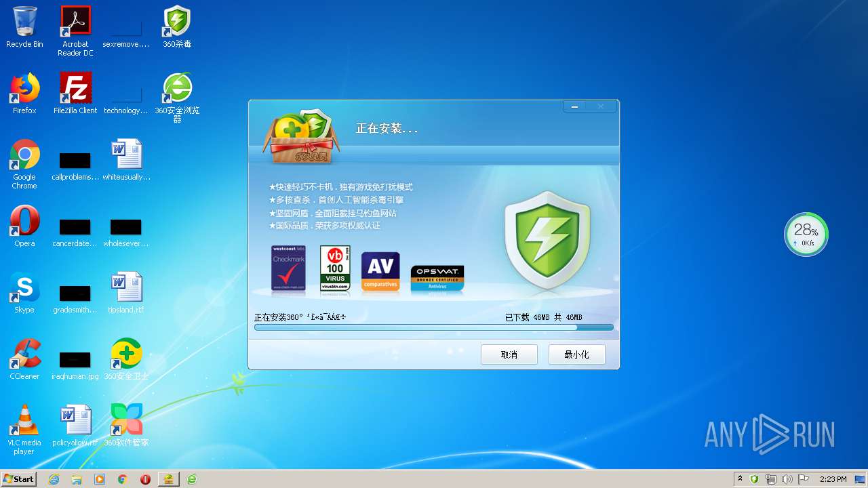Open Action Center flag icon
Viewport: 868px width, 488px height.
(804, 479)
